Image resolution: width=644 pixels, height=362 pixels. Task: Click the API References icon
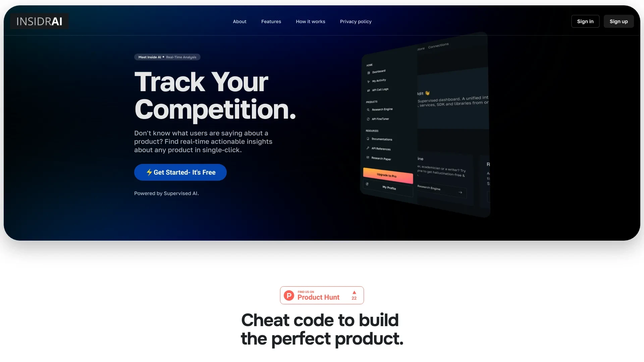click(x=368, y=147)
